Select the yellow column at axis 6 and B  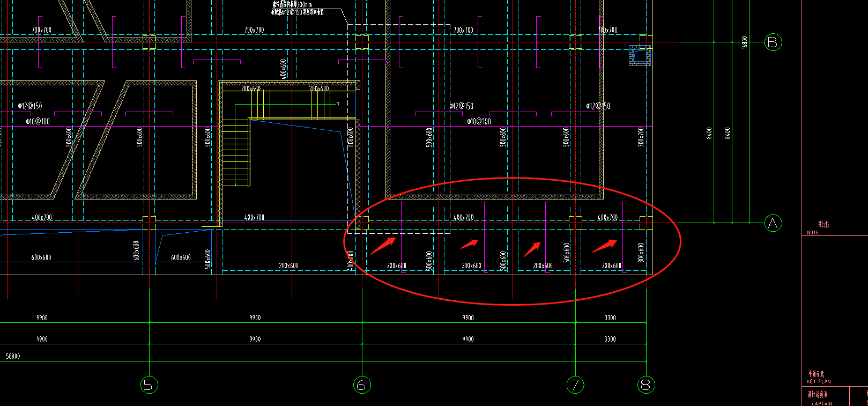tap(362, 42)
